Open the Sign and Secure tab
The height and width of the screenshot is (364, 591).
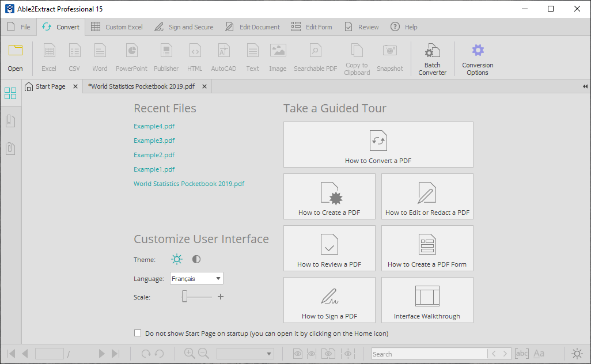[184, 26]
